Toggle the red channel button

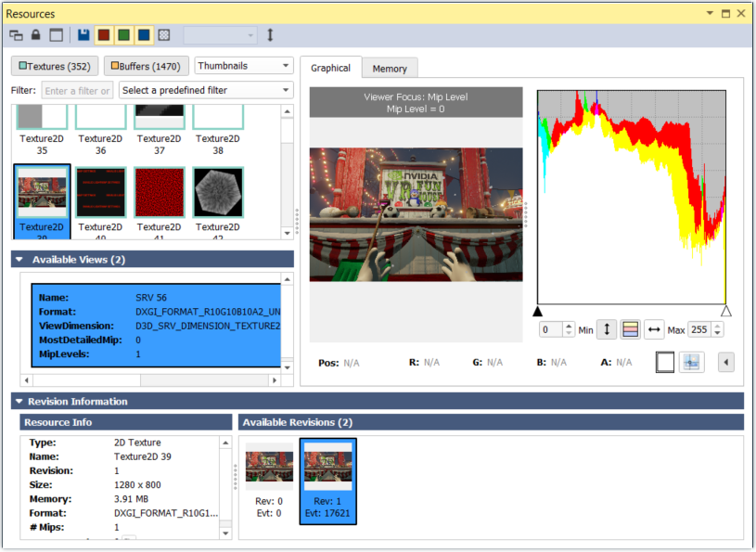click(x=104, y=35)
